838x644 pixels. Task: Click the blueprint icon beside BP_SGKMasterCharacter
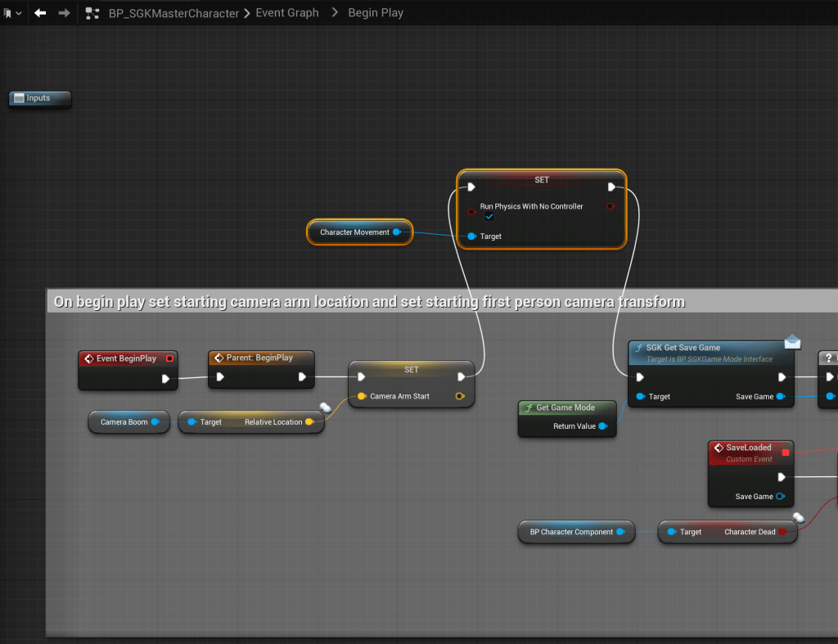tap(92, 13)
